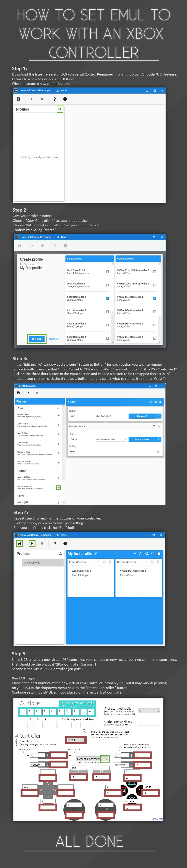Click add-profile icon in empty Profiles panel
The width and height of the screenshot is (187, 868).
pyautogui.click(x=60, y=109)
